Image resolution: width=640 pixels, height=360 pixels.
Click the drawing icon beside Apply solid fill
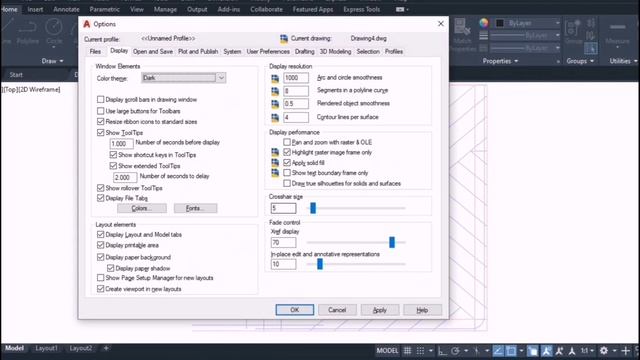275,162
